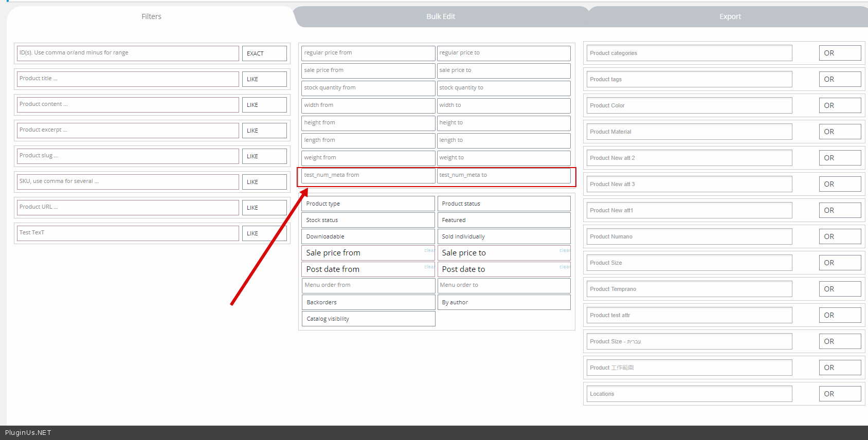Open the Export tab
Viewport: 868px width, 440px height.
click(x=730, y=16)
